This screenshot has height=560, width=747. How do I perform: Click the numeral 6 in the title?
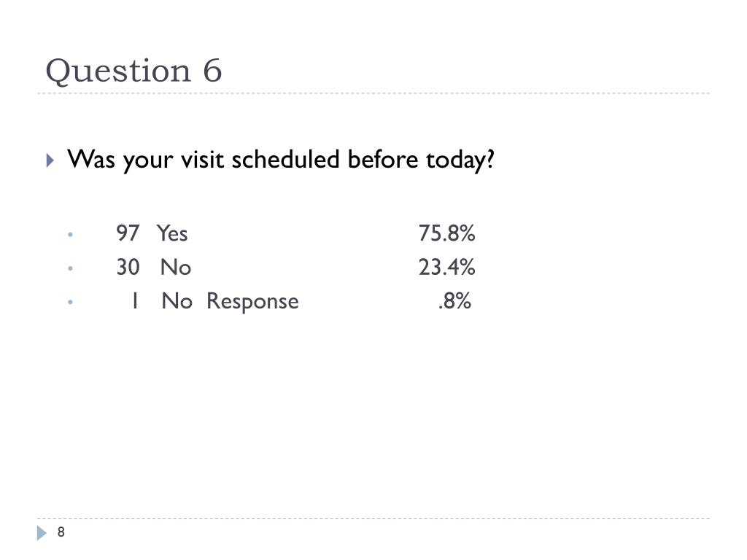pos(212,71)
